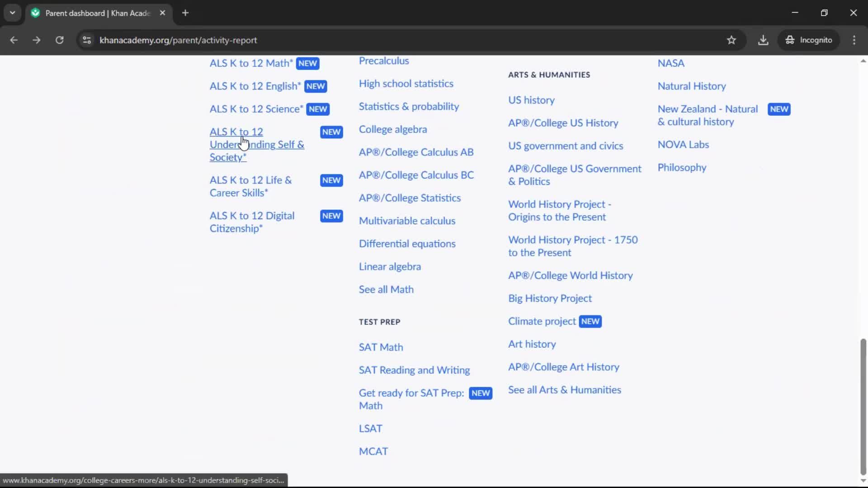868x488 pixels.
Task: Click See all Math
Action: pyautogui.click(x=387, y=290)
